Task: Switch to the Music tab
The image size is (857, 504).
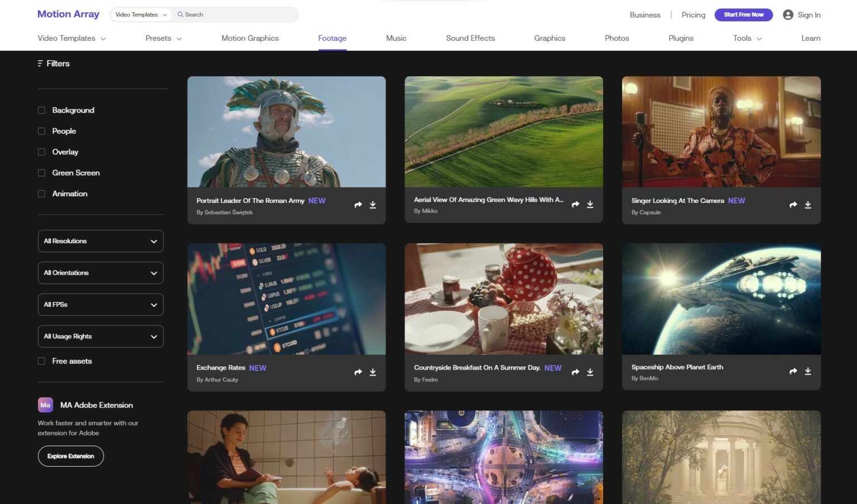Action: point(396,38)
